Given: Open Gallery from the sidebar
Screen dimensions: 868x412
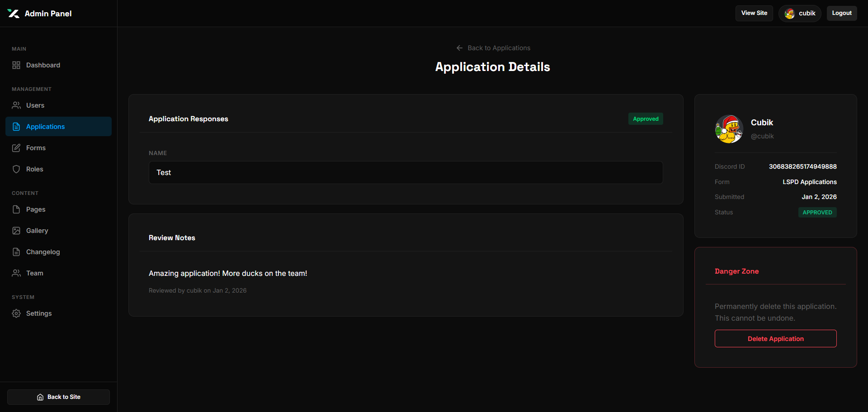Looking at the screenshot, I should tap(59, 231).
